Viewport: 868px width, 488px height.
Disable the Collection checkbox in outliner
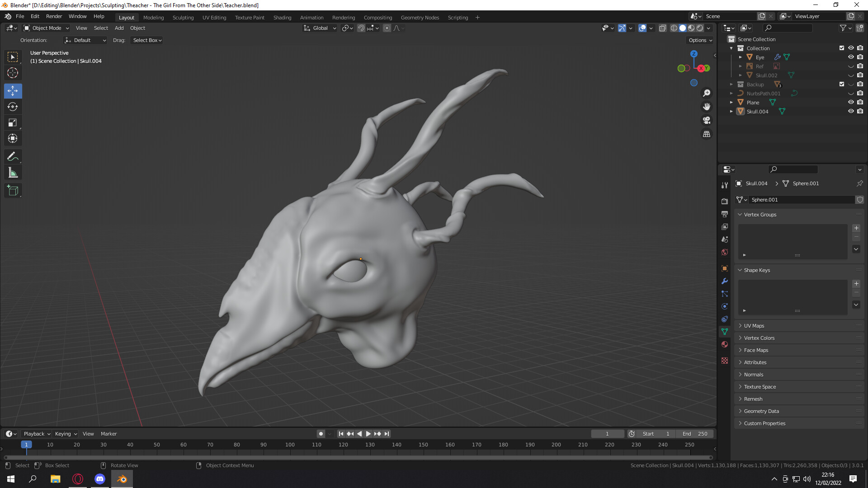pyautogui.click(x=842, y=48)
